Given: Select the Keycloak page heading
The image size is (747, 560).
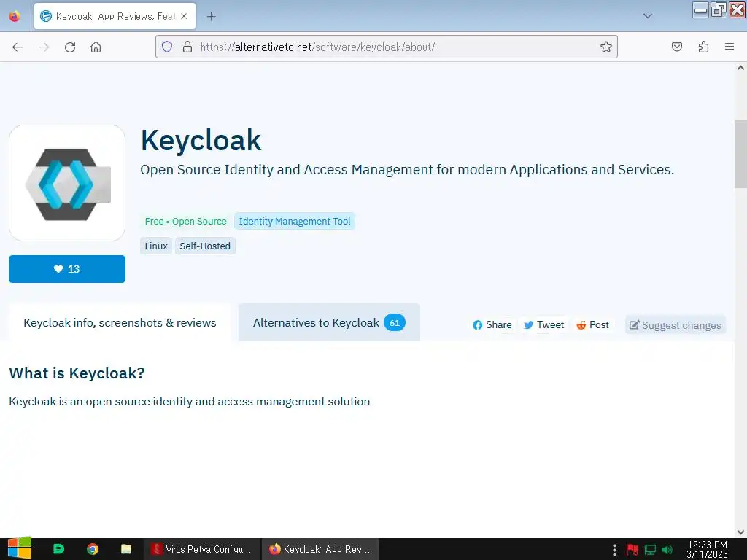Looking at the screenshot, I should [201, 141].
